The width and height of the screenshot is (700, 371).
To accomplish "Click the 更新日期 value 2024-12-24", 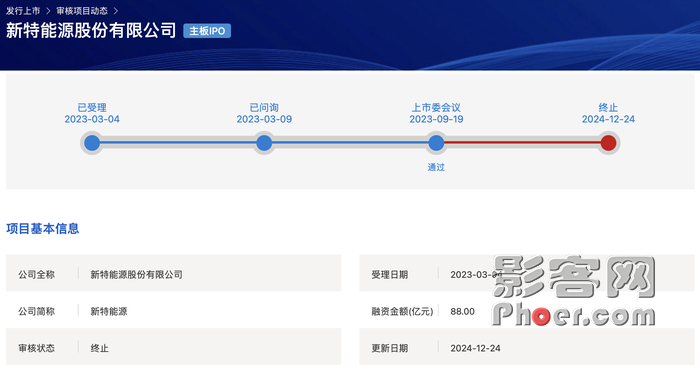I will point(475,348).
